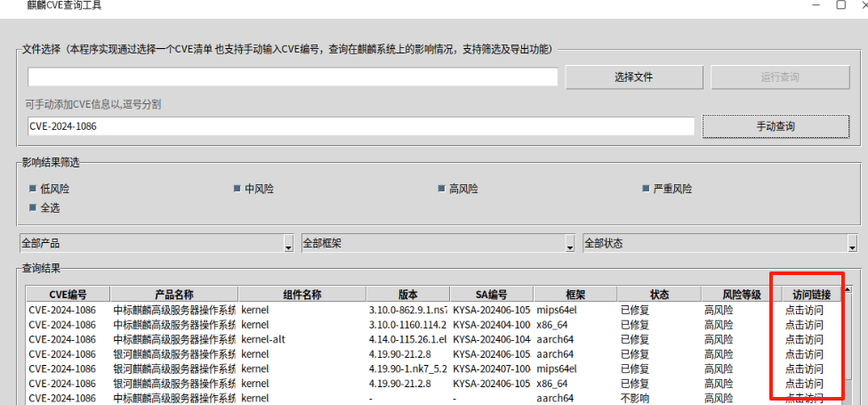The width and height of the screenshot is (868, 405).
Task: Select the kernel-alt component cell
Action: coord(263,339)
